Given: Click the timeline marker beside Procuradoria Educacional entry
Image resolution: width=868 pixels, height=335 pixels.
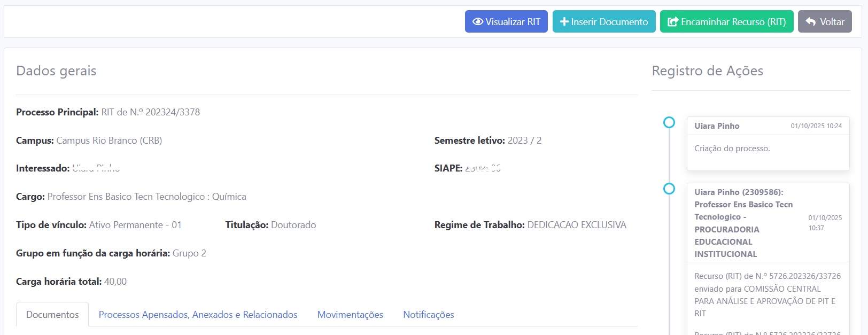Looking at the screenshot, I should click(x=669, y=189).
